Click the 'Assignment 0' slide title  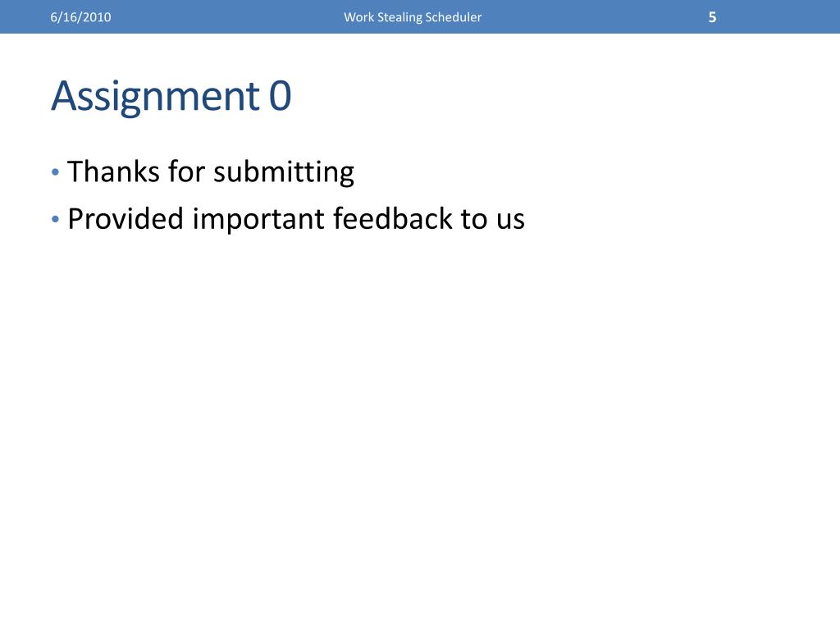pos(171,96)
